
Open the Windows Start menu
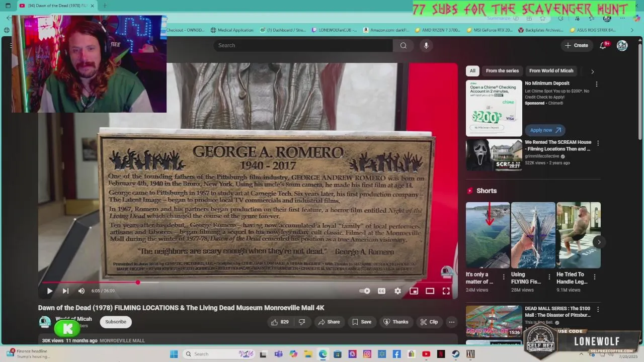[174, 354]
